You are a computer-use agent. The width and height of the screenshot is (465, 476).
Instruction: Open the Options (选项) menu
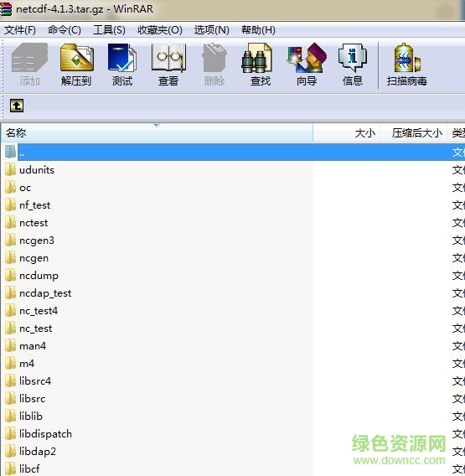tap(212, 30)
